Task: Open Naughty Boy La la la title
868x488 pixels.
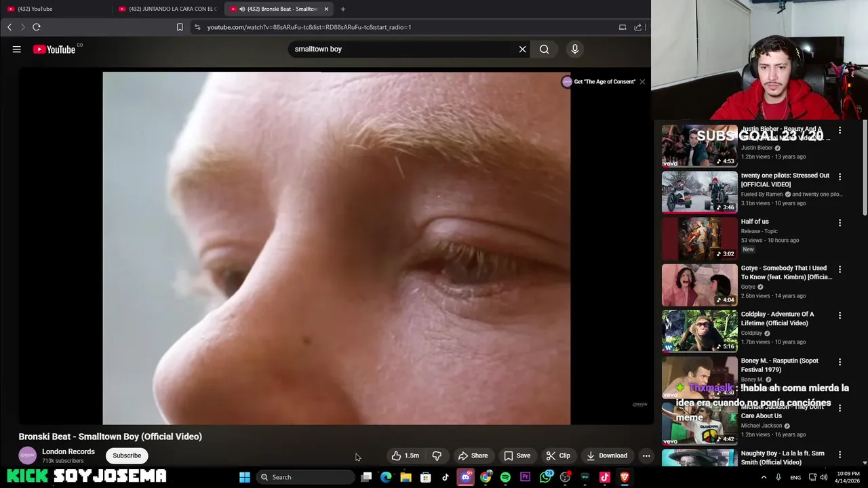Action: (783, 457)
